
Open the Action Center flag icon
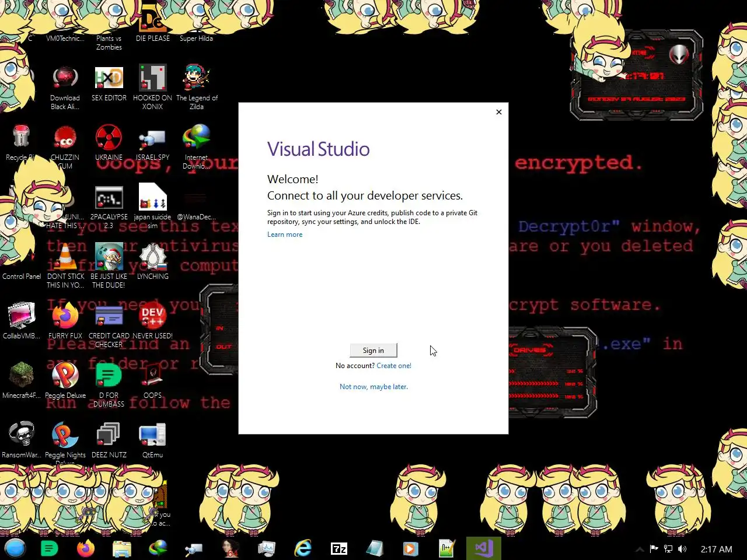654,549
